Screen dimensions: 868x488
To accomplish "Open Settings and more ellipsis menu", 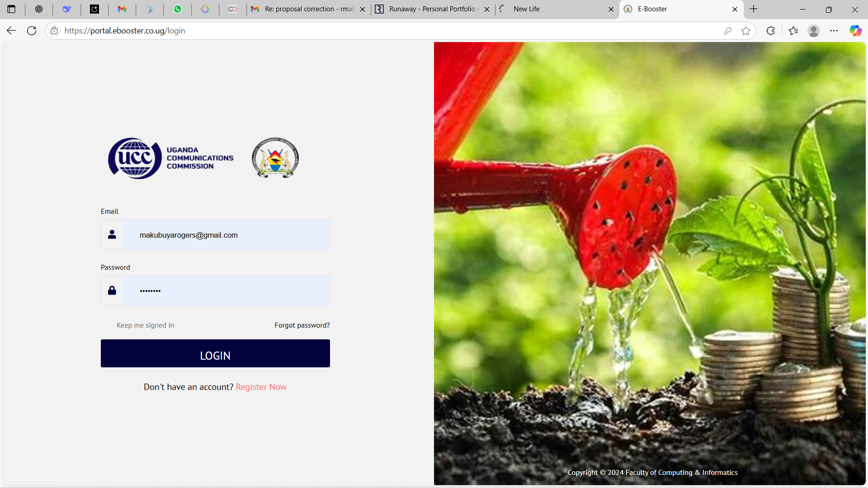I will pos(834,31).
